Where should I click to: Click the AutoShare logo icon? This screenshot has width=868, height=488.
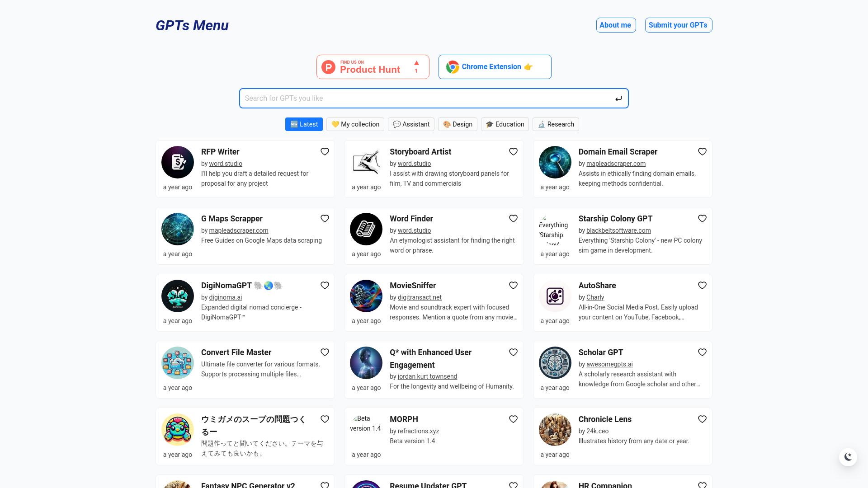pos(555,296)
